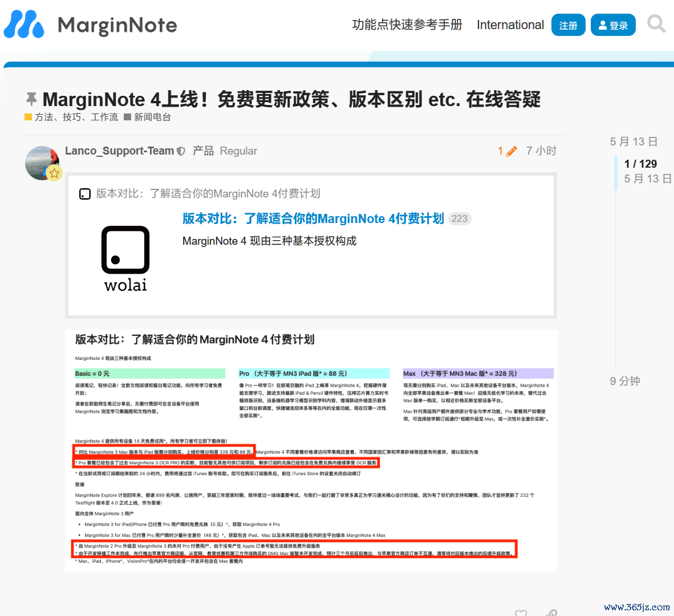Click the 登录 login button
674x616 pixels.
(x=613, y=25)
